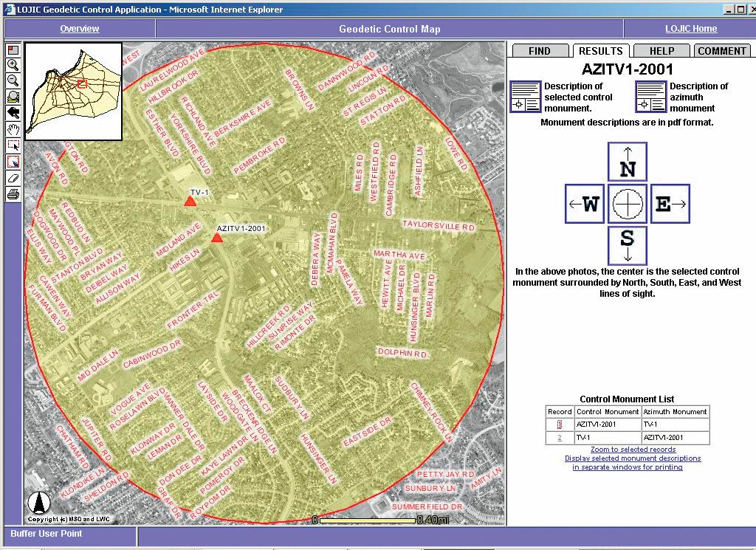Clear selection with the eraser tool
756x550 pixels.
(13, 178)
